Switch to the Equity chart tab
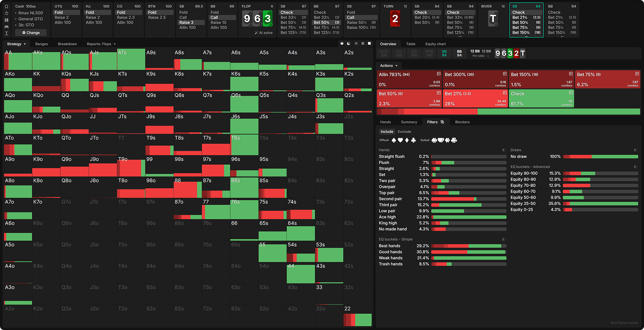 436,44
